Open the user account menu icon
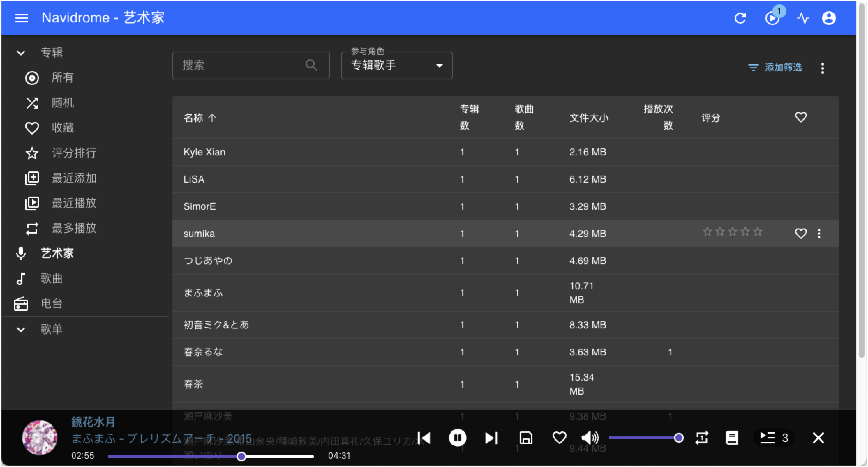The image size is (868, 467). (829, 18)
